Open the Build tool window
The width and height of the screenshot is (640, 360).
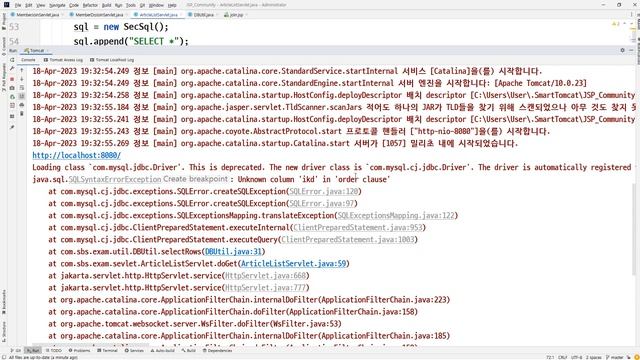[189, 351]
